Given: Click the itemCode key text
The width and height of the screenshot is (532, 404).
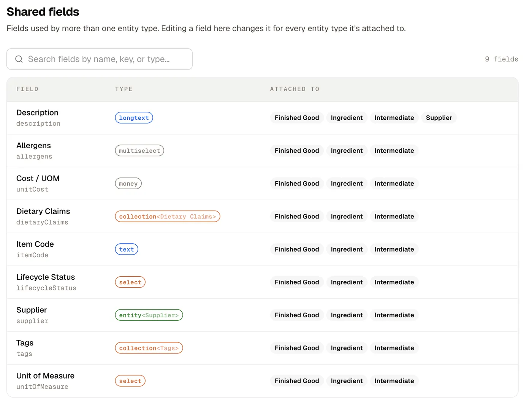Looking at the screenshot, I should pyautogui.click(x=32, y=255).
